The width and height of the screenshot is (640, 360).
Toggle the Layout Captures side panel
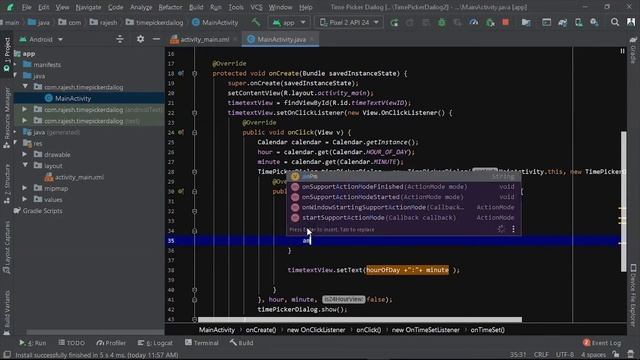[x=7, y=248]
